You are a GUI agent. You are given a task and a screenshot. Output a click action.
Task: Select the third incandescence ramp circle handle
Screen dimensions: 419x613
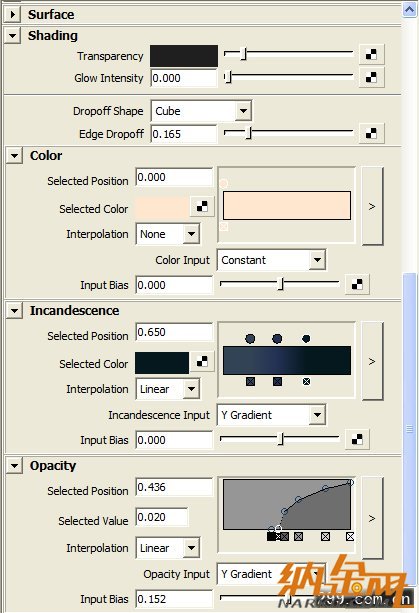306,339
